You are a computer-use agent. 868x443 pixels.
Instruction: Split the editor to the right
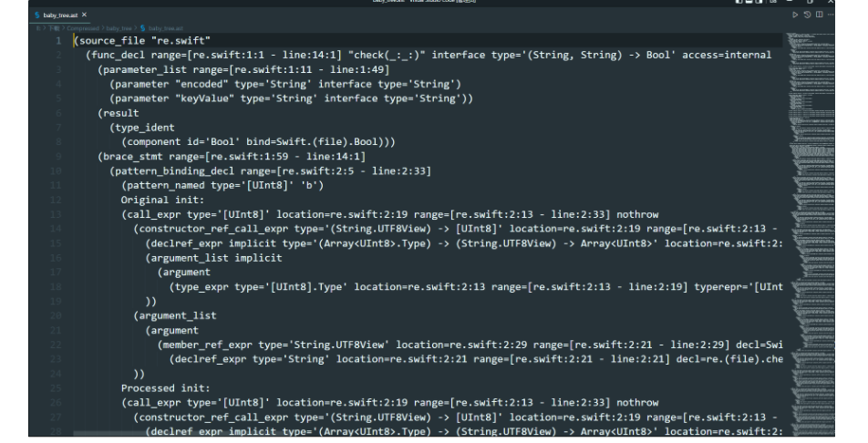coord(820,15)
